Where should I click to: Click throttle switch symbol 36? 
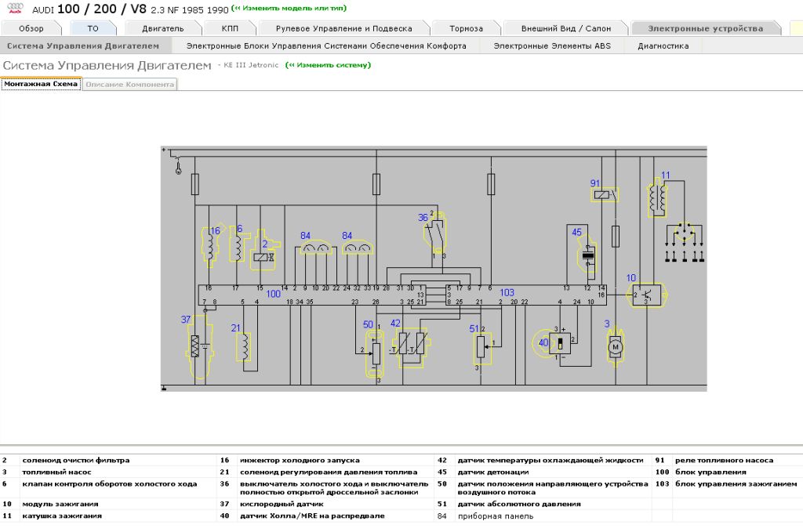[435, 233]
